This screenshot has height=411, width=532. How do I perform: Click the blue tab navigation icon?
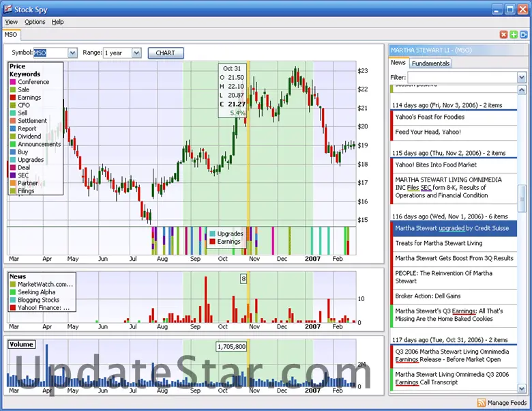(524, 35)
